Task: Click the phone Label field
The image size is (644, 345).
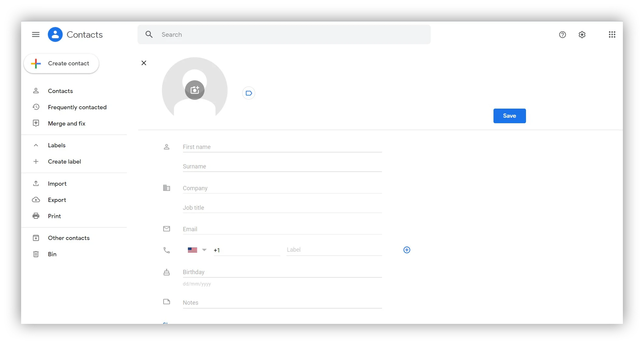Action: [x=334, y=250]
